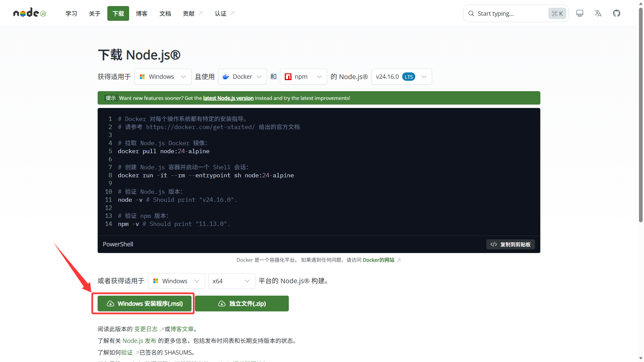Screen dimensions: 644x362
Task: Go to the 博客 page
Action: 142,13
